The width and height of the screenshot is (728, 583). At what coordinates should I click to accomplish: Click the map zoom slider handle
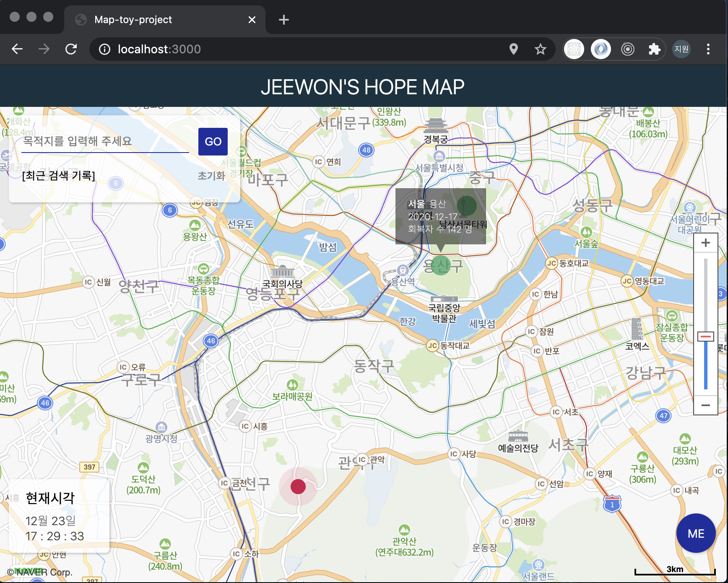pyautogui.click(x=706, y=337)
